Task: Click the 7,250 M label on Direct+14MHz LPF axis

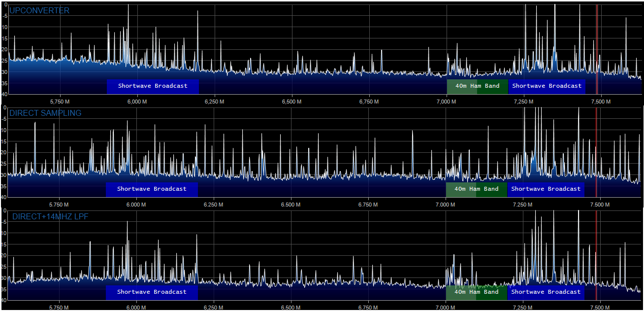Action: pyautogui.click(x=523, y=307)
